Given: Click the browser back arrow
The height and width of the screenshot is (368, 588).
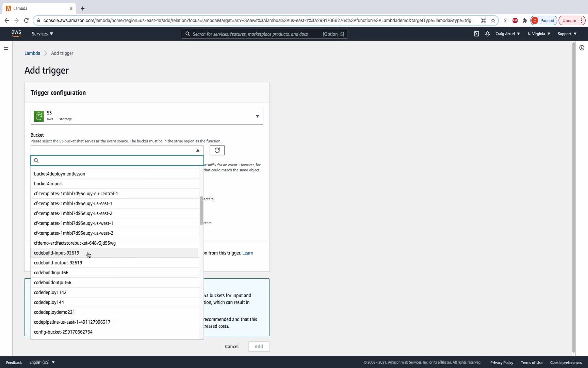Looking at the screenshot, I should (x=7, y=20).
